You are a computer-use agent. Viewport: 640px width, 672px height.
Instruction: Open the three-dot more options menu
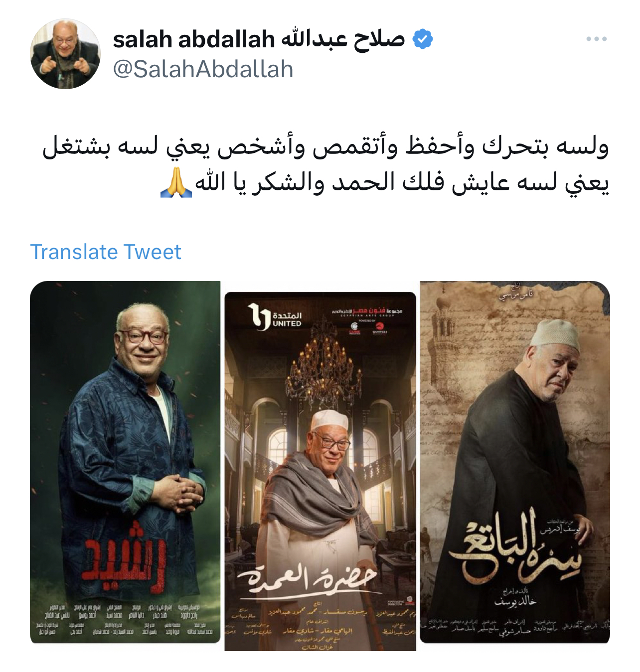click(596, 39)
